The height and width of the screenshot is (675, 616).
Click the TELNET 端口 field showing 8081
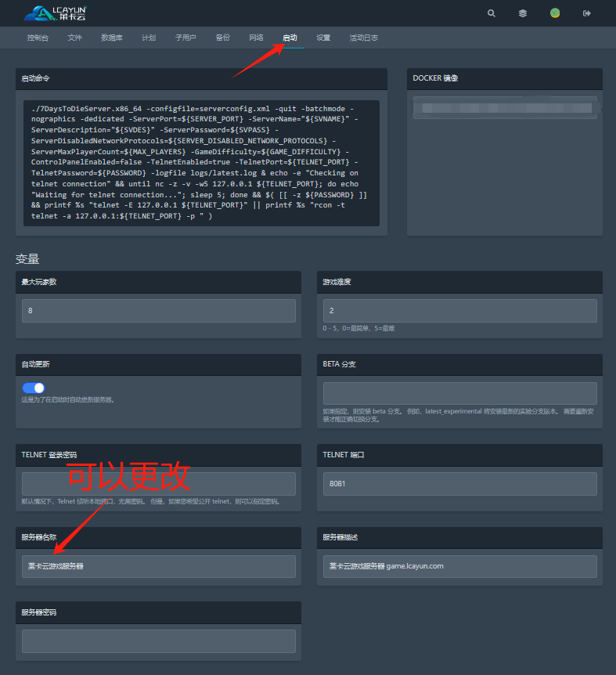(460, 484)
